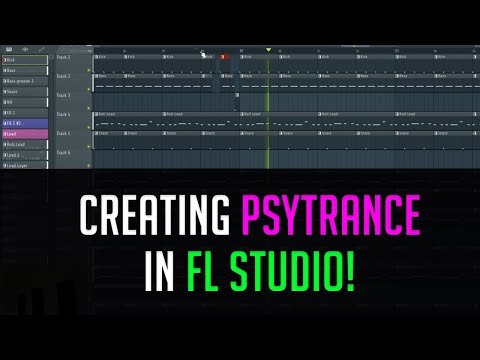
Task: Show audio clips in the picker panel
Action: point(25,49)
